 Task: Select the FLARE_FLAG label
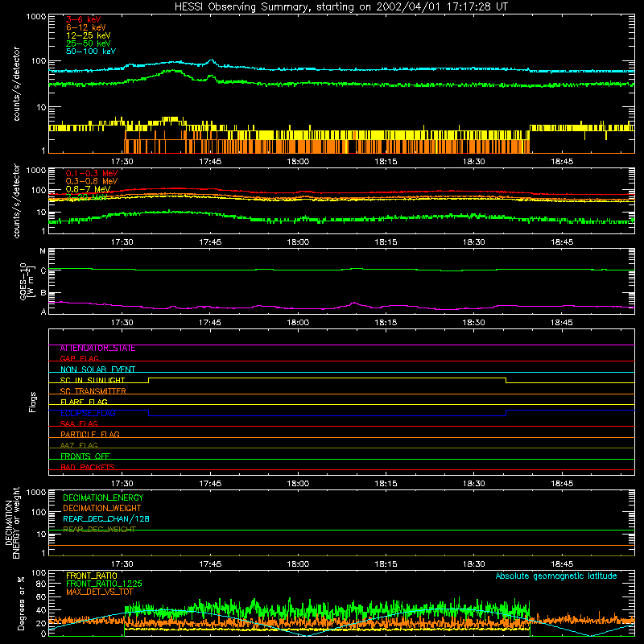pyautogui.click(x=84, y=402)
